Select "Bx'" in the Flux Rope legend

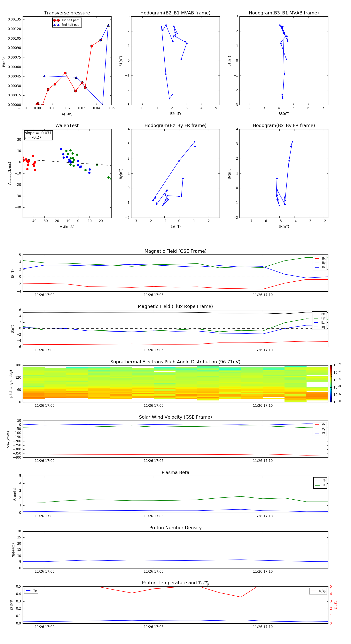pyautogui.click(x=320, y=314)
